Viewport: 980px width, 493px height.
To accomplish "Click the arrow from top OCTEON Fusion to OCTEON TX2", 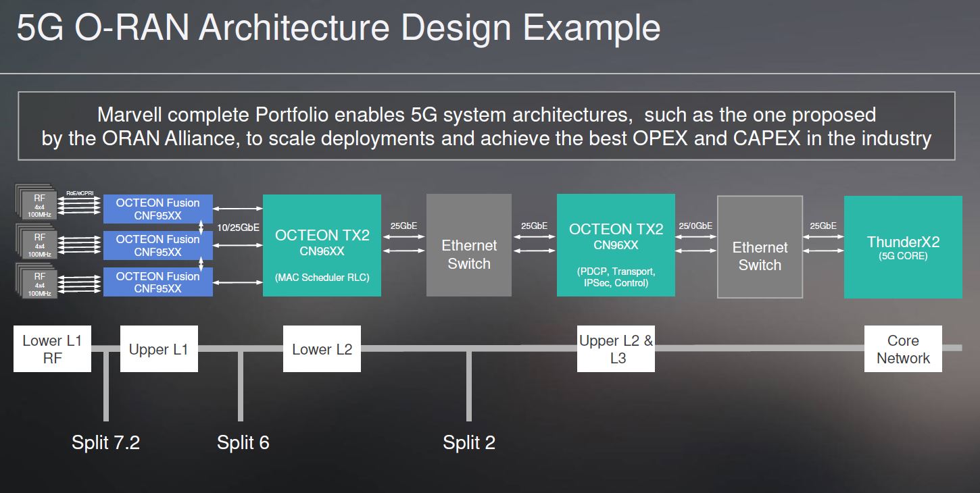I will (x=237, y=209).
